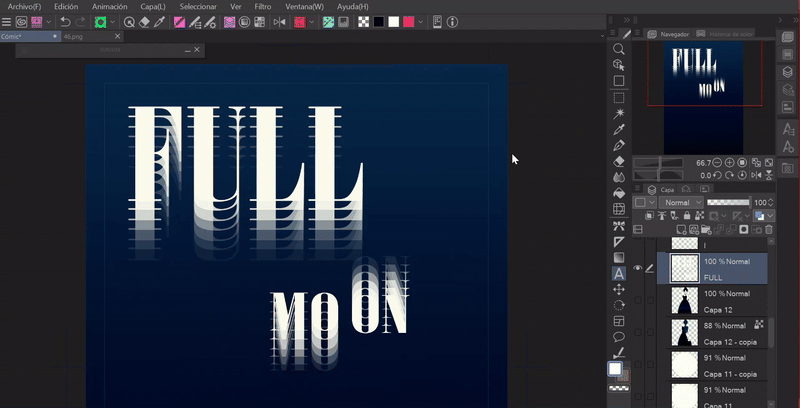Select the Pen nib tool
Image resolution: width=800 pixels, height=408 pixels.
coord(618,145)
